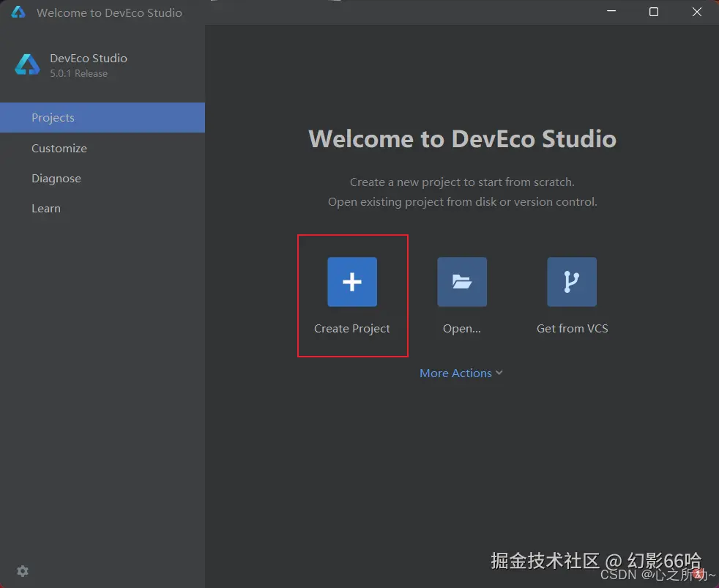Image resolution: width=719 pixels, height=588 pixels.
Task: Open settings gear in sidebar bottom
Action: 23,571
